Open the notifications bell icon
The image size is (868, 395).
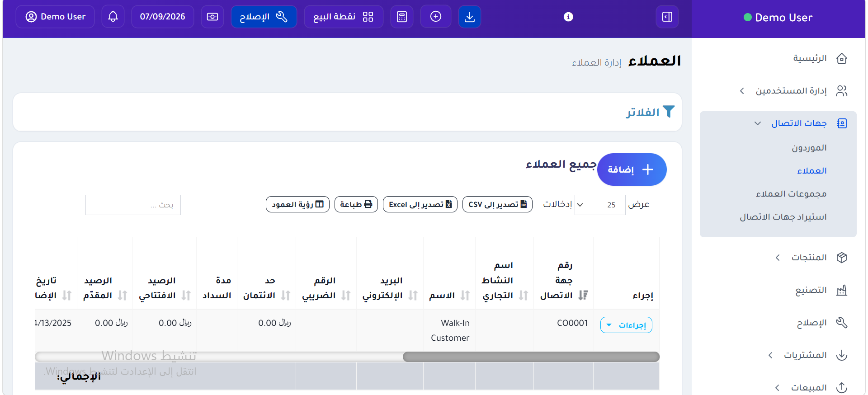pyautogui.click(x=113, y=17)
